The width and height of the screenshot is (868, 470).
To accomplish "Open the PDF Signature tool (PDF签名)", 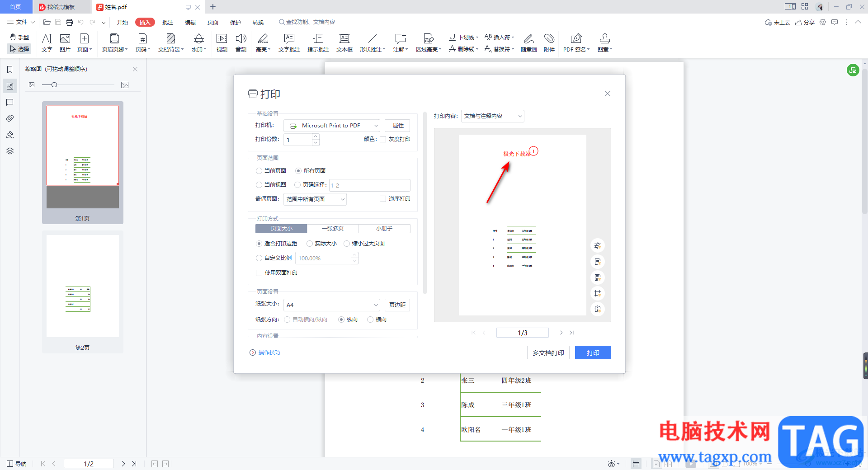I will [x=576, y=43].
